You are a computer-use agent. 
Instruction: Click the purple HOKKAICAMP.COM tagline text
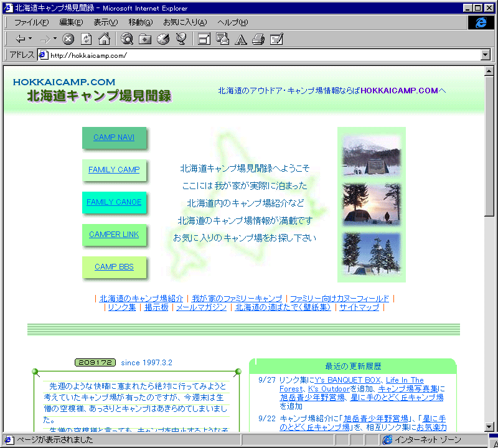(x=399, y=90)
